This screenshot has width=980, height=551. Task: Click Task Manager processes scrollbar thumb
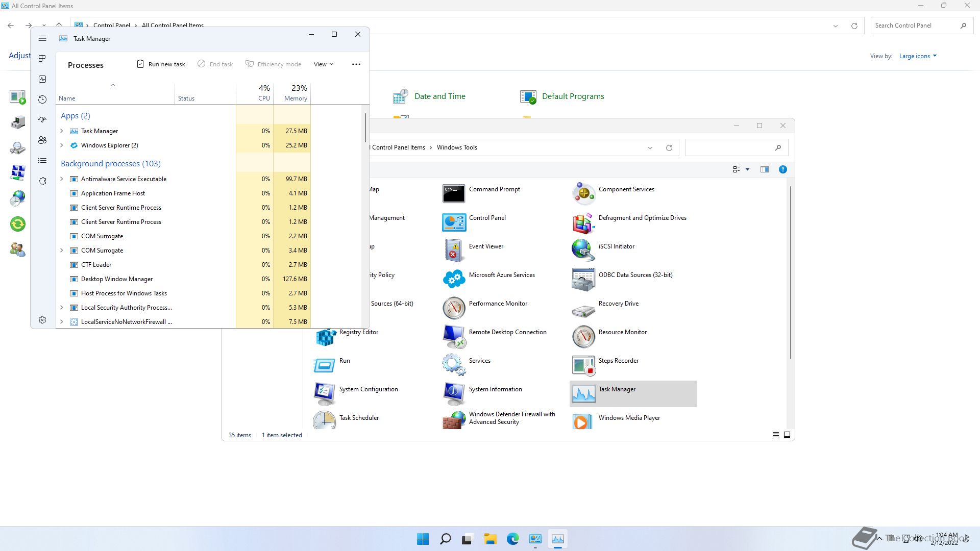pos(365,128)
